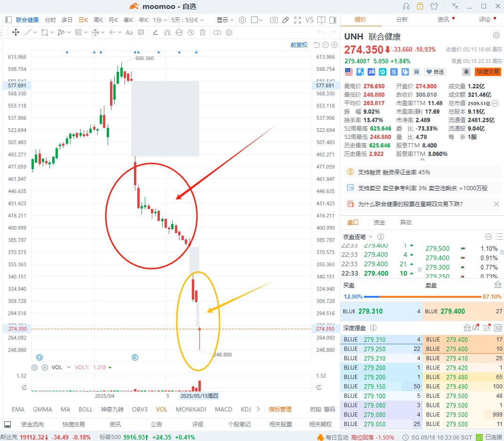Click the linked circles sync icon

pyautogui.click(x=217, y=32)
